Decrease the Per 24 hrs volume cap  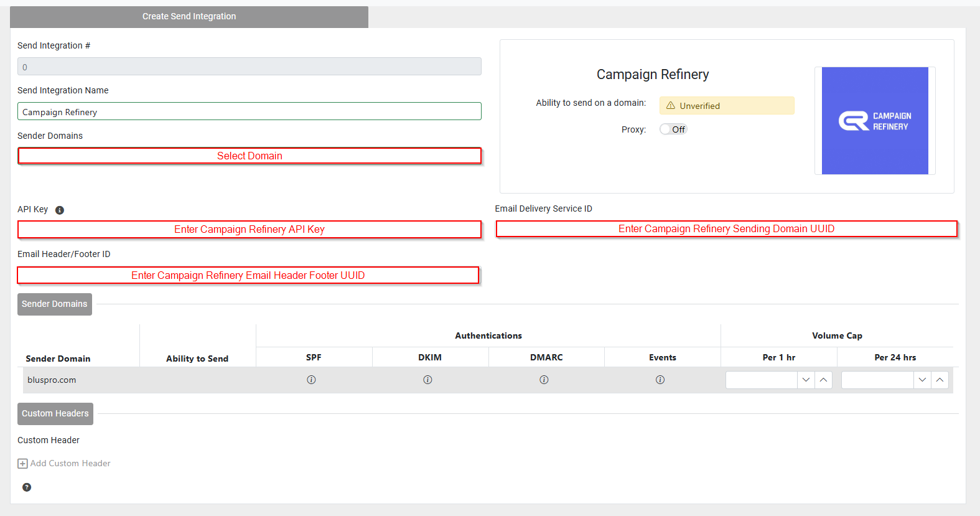[x=923, y=380]
